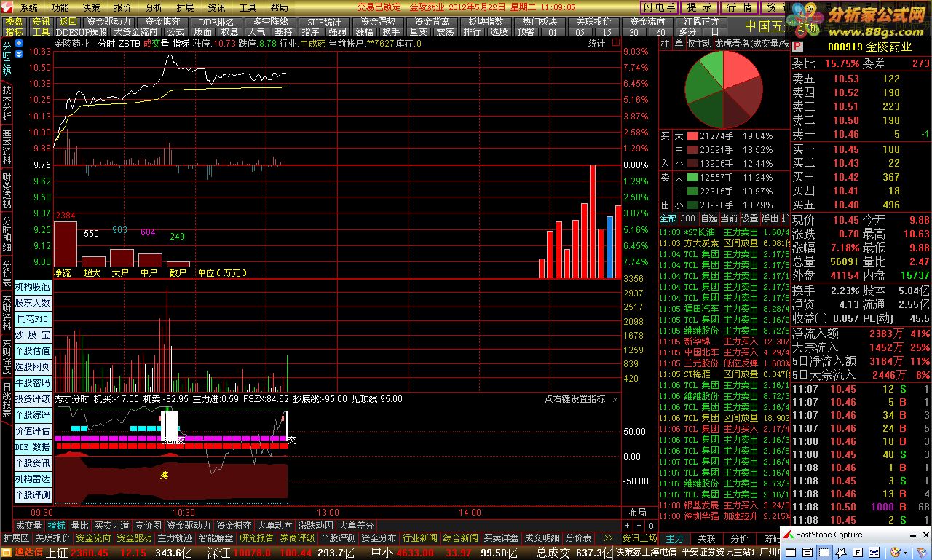Open the 基本资料 vertical side tab
This screenshot has height=560, width=932.
pos(7,147)
